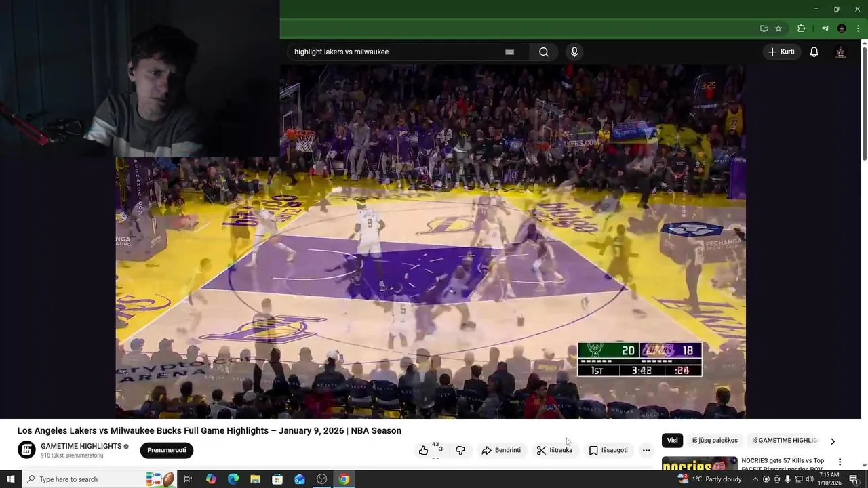Click the Ištrauka clip button
This screenshot has width=868, height=488.
tap(555, 450)
